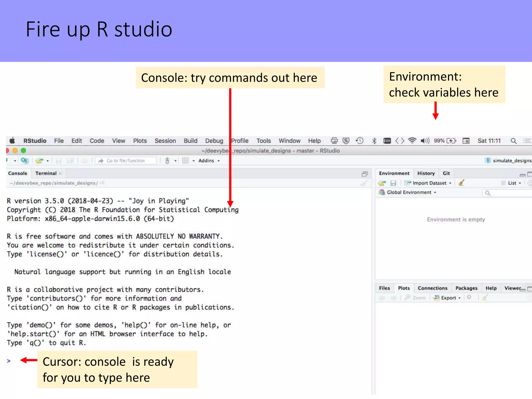Expand the plot Export dropdown
The width and height of the screenshot is (532, 399).
(x=447, y=298)
